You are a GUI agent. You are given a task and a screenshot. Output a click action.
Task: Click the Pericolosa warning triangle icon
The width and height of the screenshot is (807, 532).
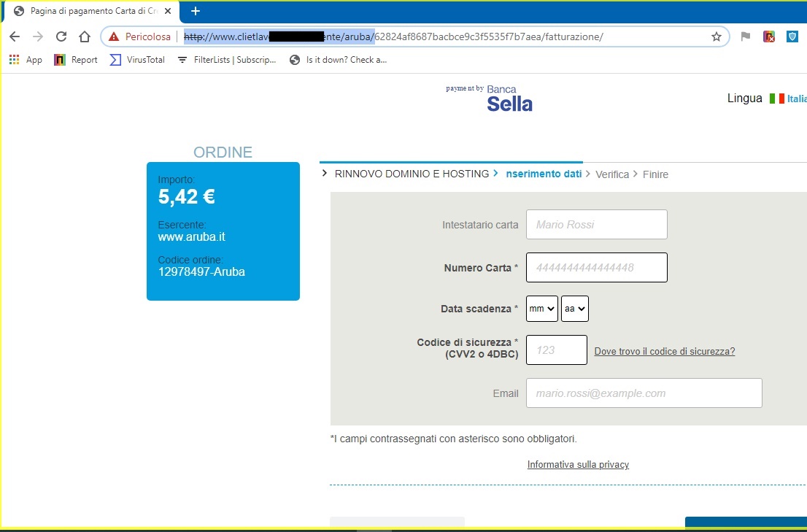coord(114,36)
